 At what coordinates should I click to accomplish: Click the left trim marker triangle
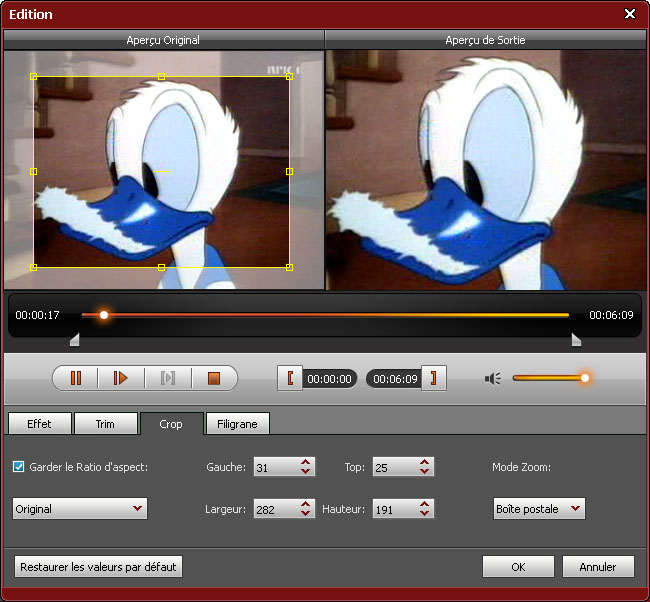pos(75,340)
